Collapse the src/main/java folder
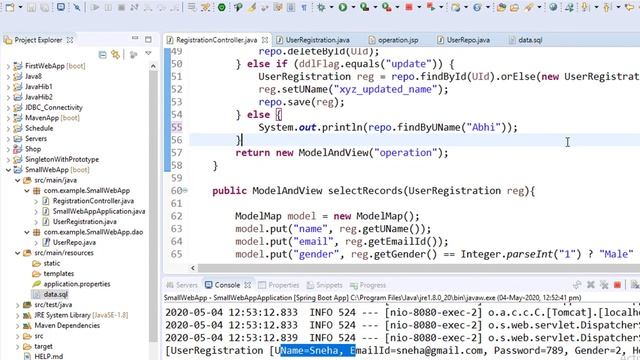 (x=18, y=180)
